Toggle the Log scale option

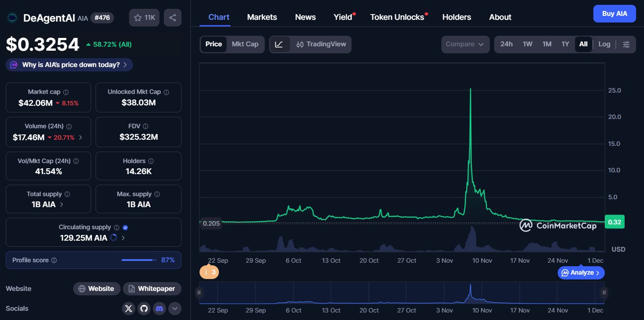[604, 44]
